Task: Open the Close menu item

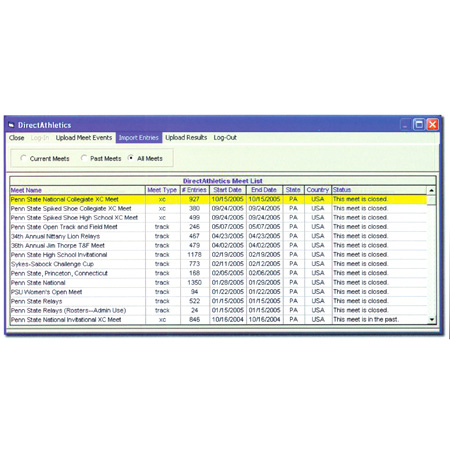Action: pyautogui.click(x=16, y=138)
